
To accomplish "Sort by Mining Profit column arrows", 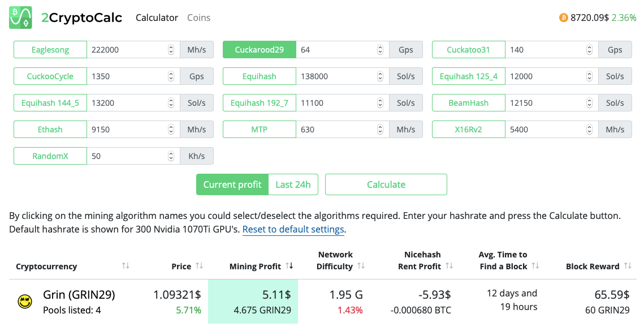I will click(289, 266).
